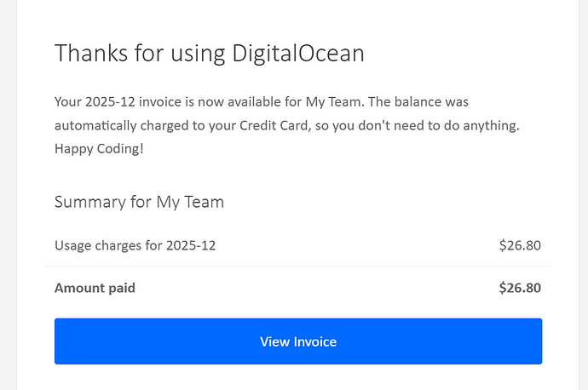Select the $26.80 usage charges amount
This screenshot has width=588, height=390.
[x=520, y=245]
